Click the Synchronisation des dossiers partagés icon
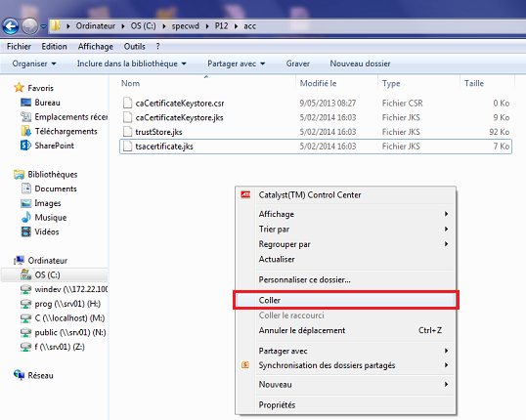The width and height of the screenshot is (526, 420). pos(245,364)
